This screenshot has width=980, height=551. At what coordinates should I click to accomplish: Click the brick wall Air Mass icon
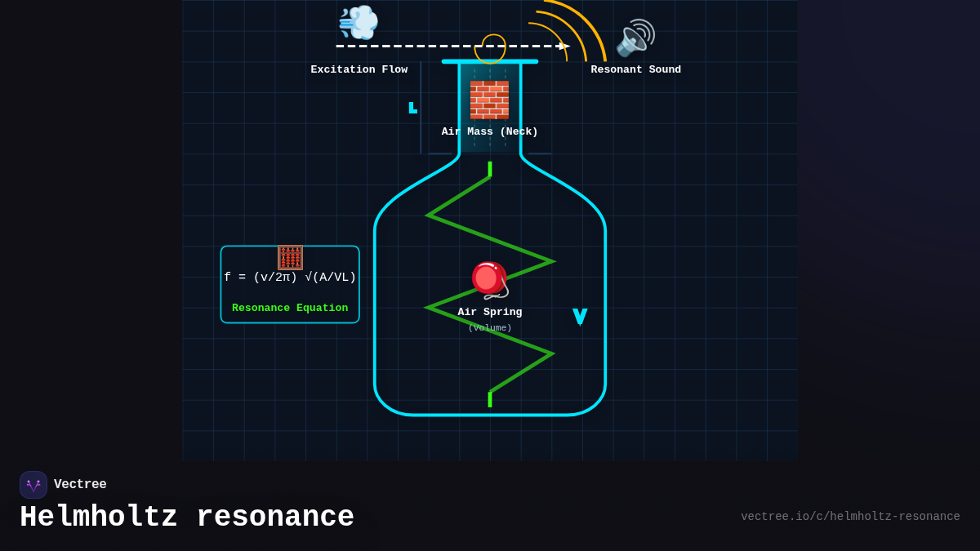click(x=488, y=101)
